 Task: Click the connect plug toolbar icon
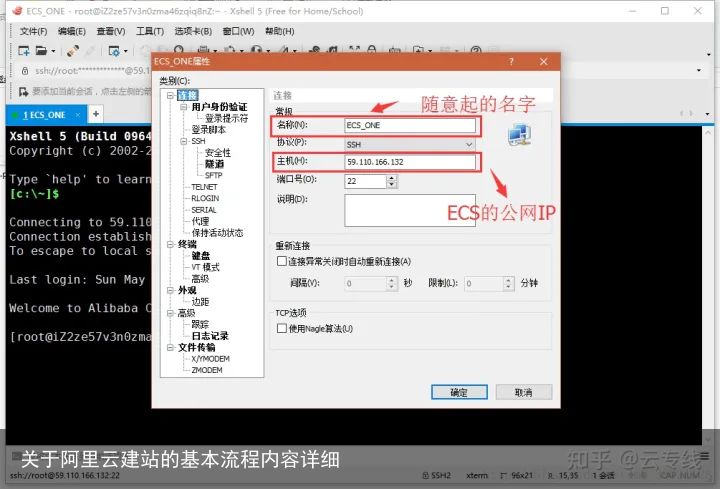pyautogui.click(x=73, y=51)
